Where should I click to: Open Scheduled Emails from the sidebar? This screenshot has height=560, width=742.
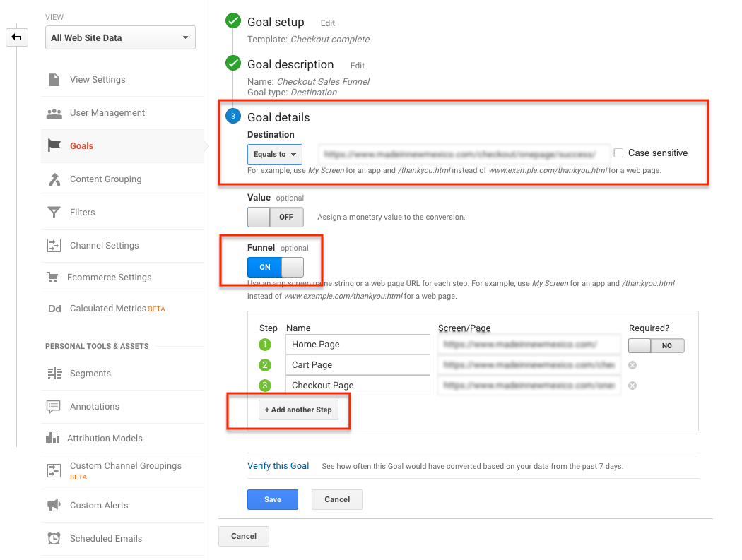(x=53, y=538)
